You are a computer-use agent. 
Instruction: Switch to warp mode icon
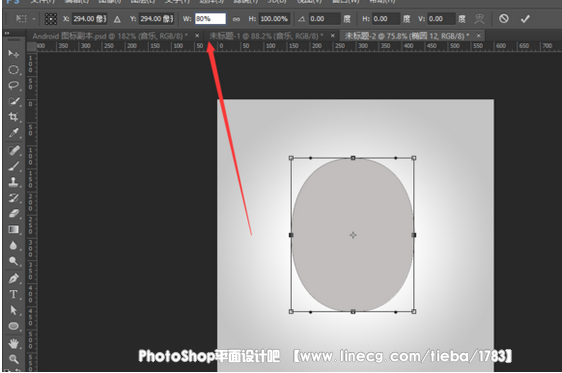click(x=479, y=19)
